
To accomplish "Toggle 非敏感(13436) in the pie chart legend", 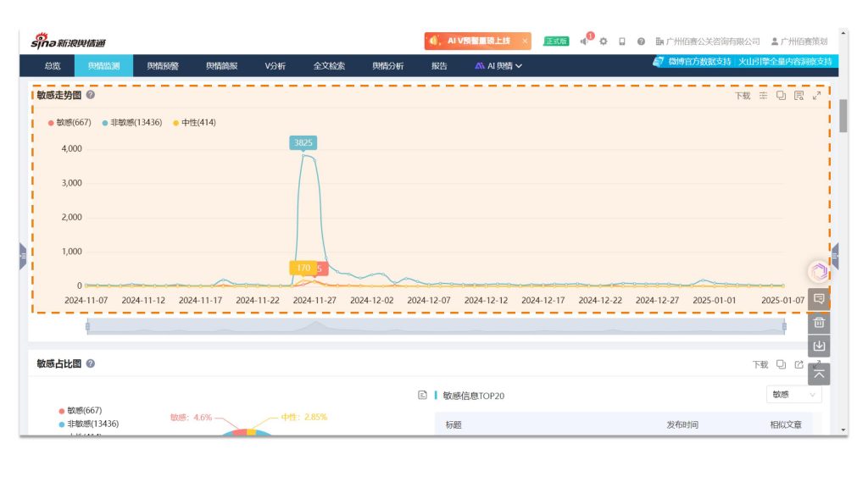I will tap(88, 424).
